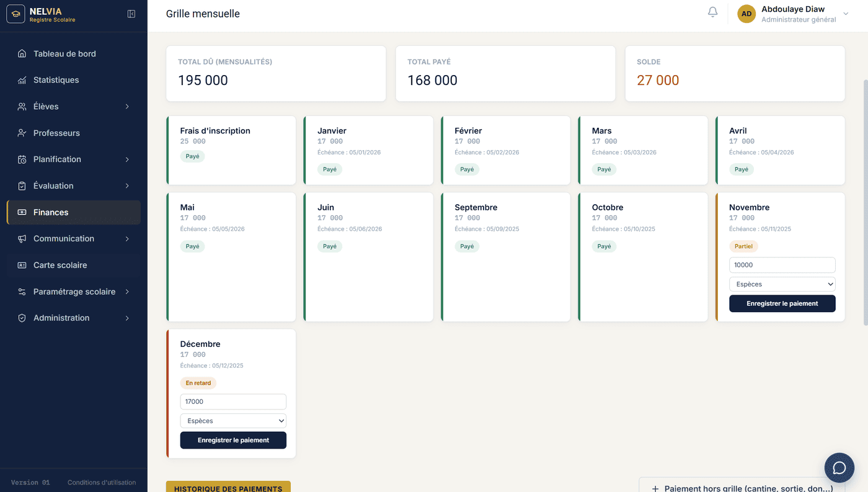Viewport: 868px width, 492px height.
Task: Click the Partiel badge on Novembre
Action: (x=743, y=246)
